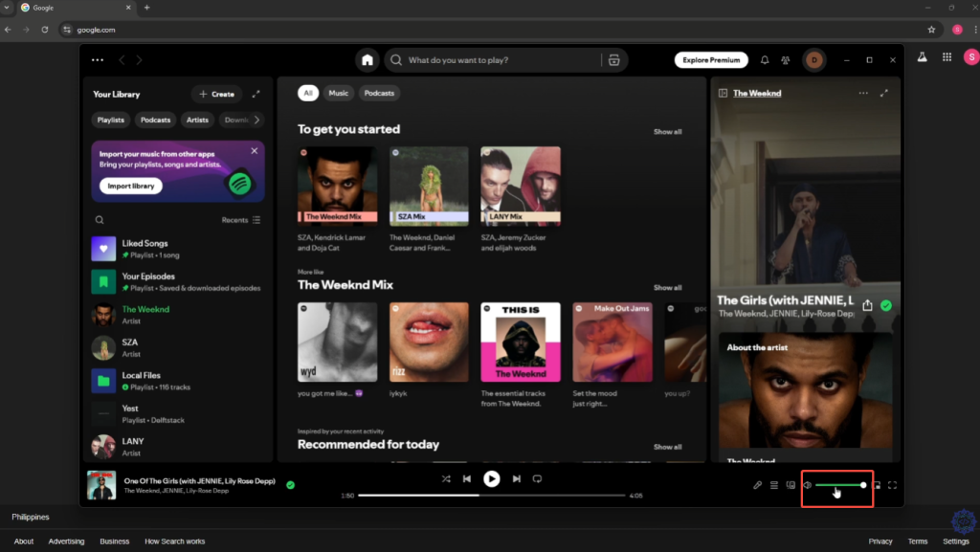The height and width of the screenshot is (552, 980).
Task: Open the Google apps grid icon
Action: coord(947,56)
